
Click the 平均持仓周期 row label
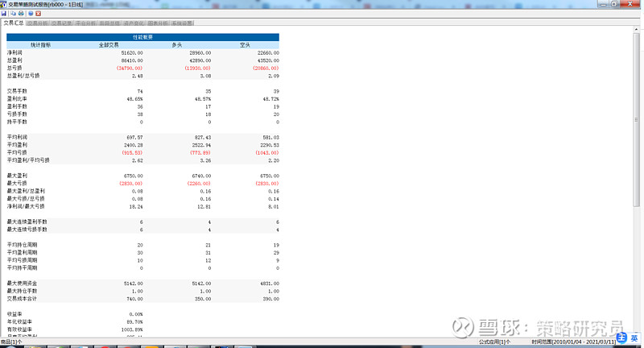22,244
